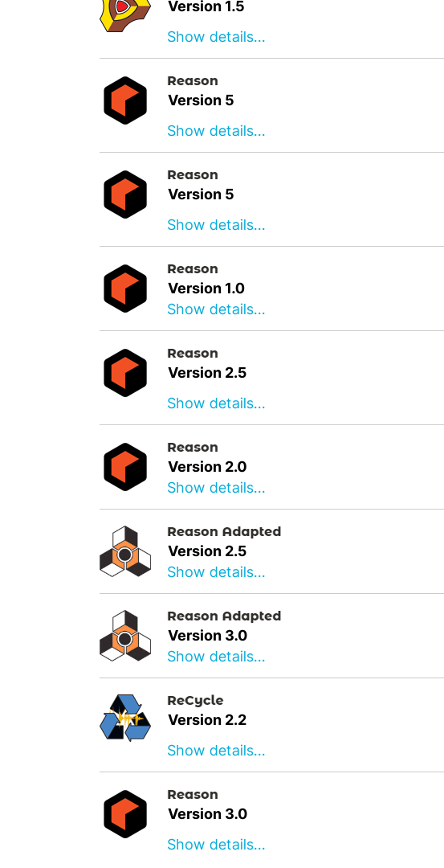The image size is (444, 868).
Task: Click the Reason Version 1.0 hexagon icon
Action: pyautogui.click(x=125, y=289)
